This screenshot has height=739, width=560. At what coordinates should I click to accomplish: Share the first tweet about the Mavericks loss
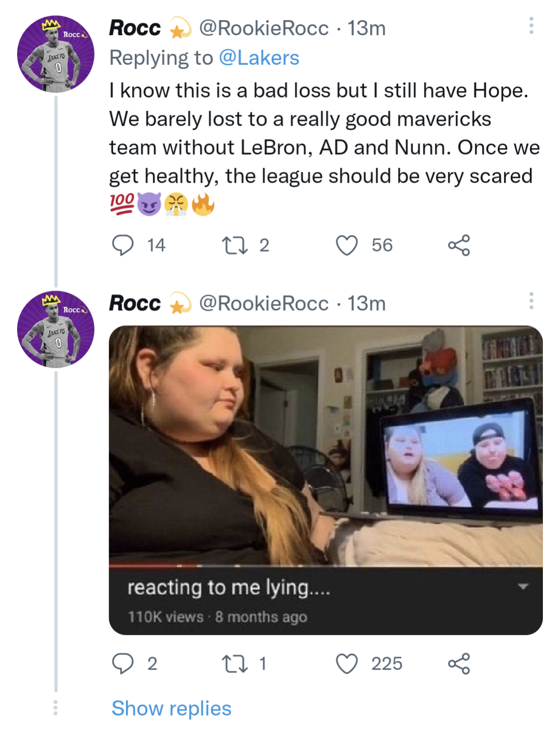point(459,245)
